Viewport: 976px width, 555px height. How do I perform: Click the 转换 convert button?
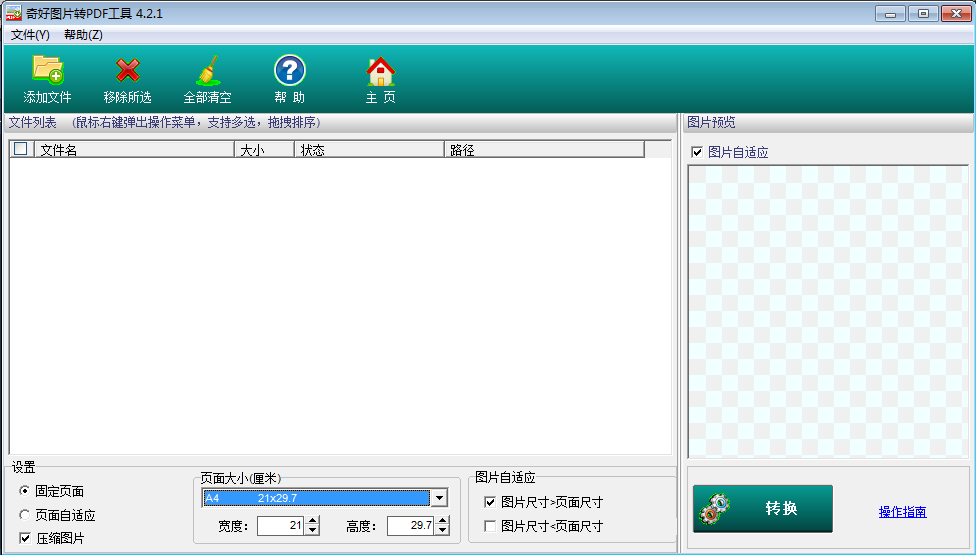(762, 509)
